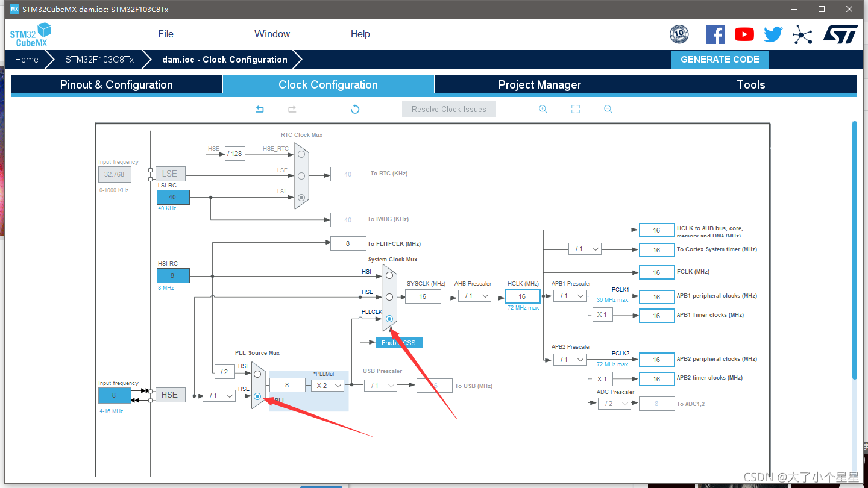868x488 pixels.
Task: Click the LSE oscillator block
Action: click(x=170, y=174)
